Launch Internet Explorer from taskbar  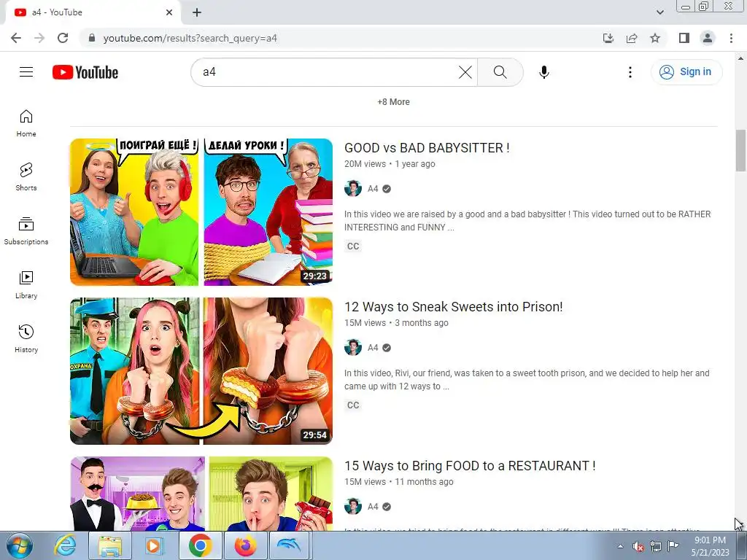(x=65, y=545)
